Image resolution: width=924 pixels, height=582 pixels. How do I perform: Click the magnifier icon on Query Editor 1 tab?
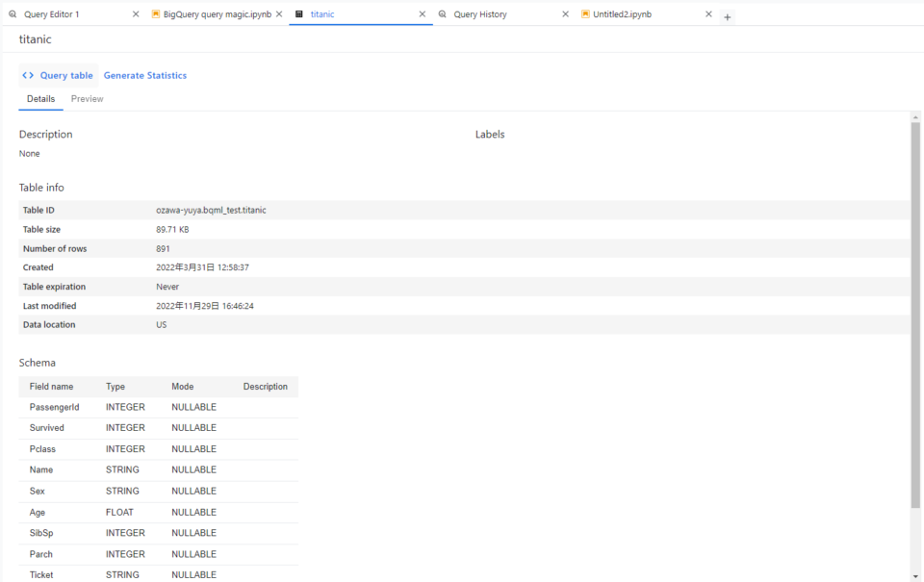pos(12,14)
